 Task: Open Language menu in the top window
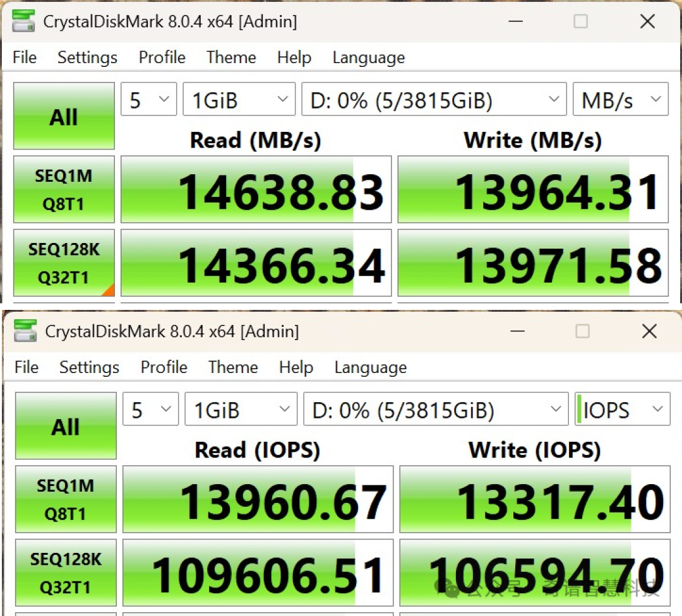(369, 57)
